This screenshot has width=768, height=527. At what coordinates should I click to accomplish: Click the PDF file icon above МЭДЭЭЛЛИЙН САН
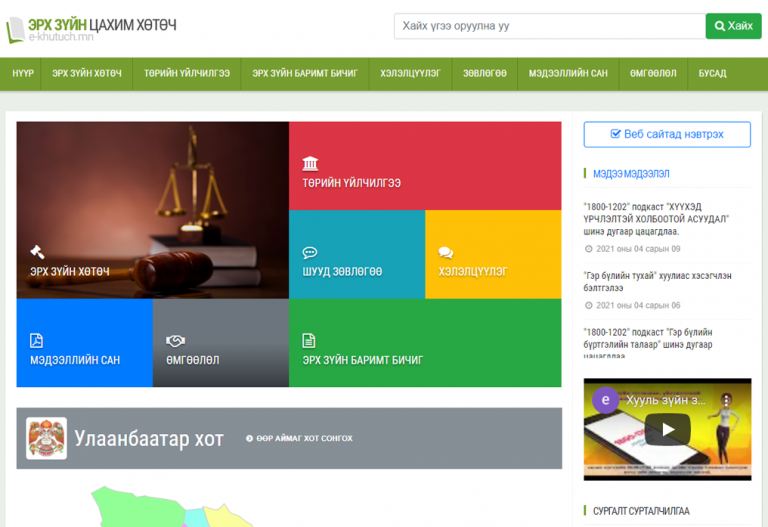click(37, 340)
